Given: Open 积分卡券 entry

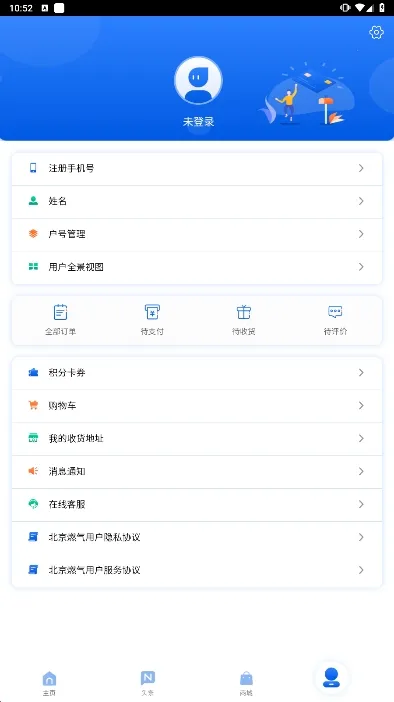Looking at the screenshot, I should [197, 372].
